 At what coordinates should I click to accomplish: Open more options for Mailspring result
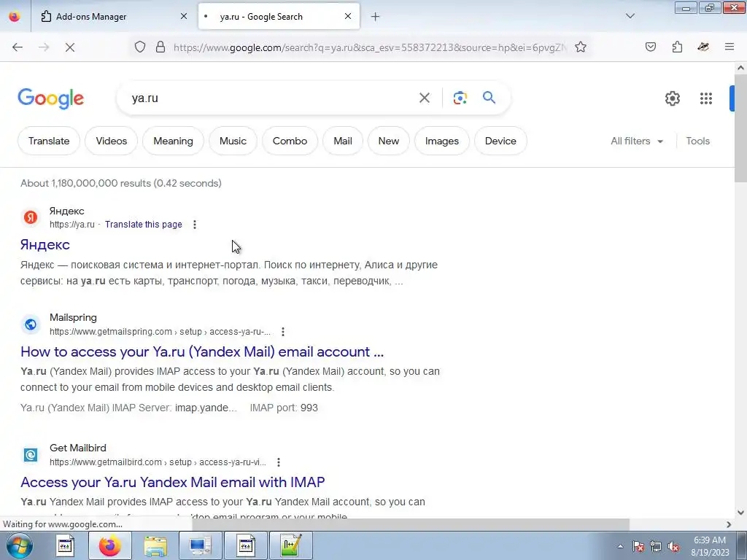(x=283, y=332)
